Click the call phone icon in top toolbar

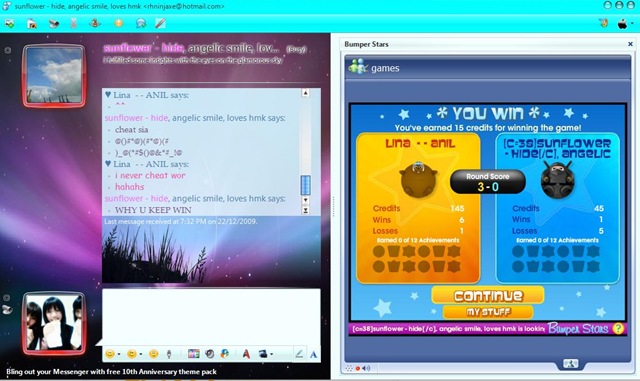pyautogui.click(x=73, y=24)
